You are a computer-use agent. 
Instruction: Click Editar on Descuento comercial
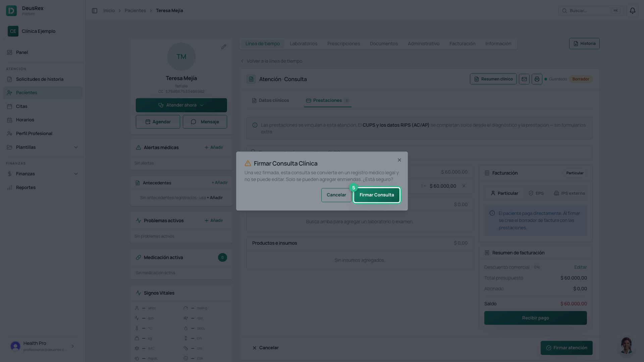pyautogui.click(x=580, y=267)
